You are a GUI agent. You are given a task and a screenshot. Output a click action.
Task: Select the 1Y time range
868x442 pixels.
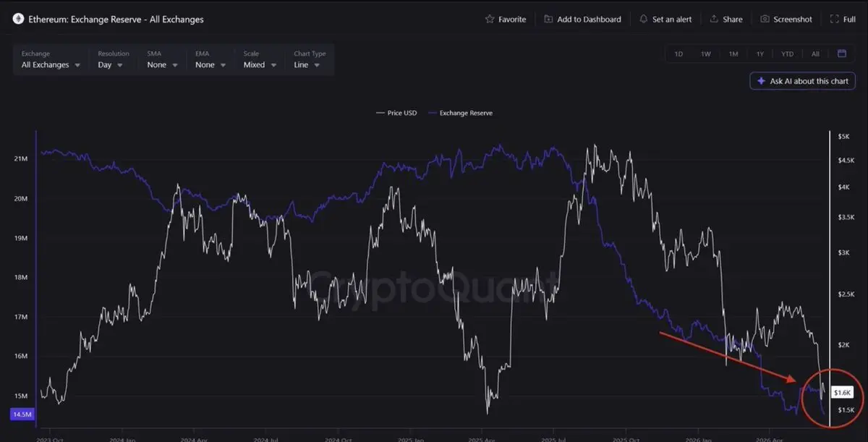[759, 54]
